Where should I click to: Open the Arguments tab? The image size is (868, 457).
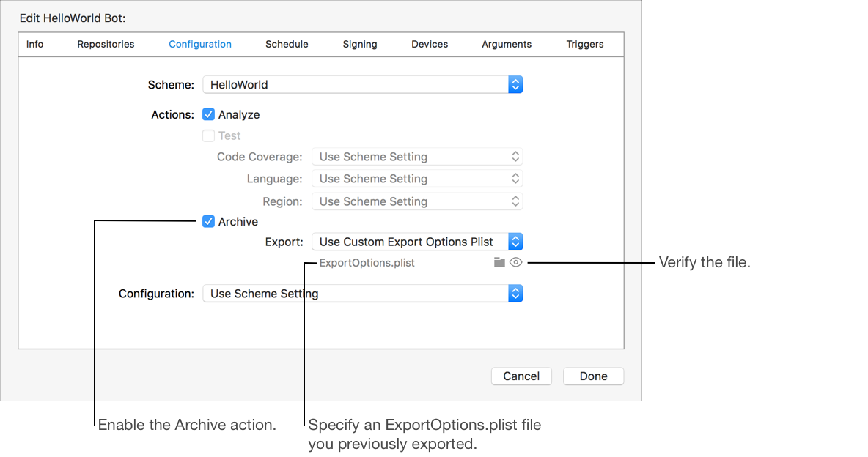pyautogui.click(x=507, y=44)
